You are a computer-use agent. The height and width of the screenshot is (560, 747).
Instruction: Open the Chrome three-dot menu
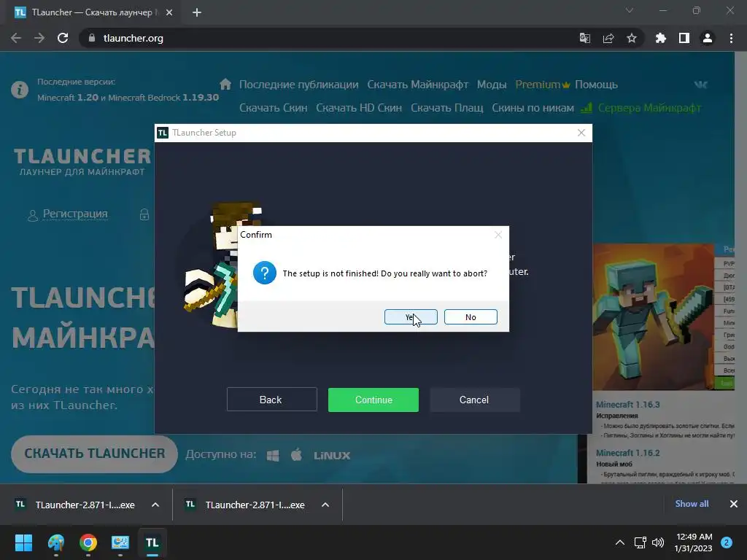click(731, 38)
